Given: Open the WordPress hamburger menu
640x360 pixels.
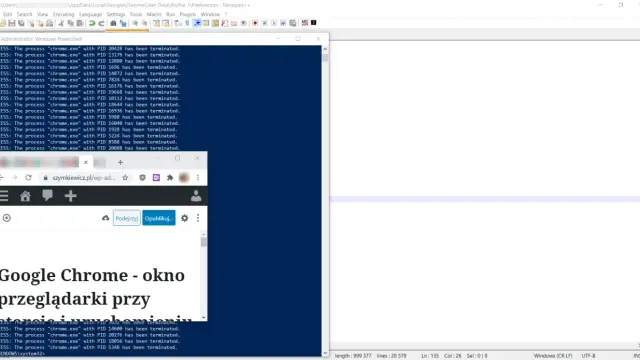Looking at the screenshot, I should 4,196.
